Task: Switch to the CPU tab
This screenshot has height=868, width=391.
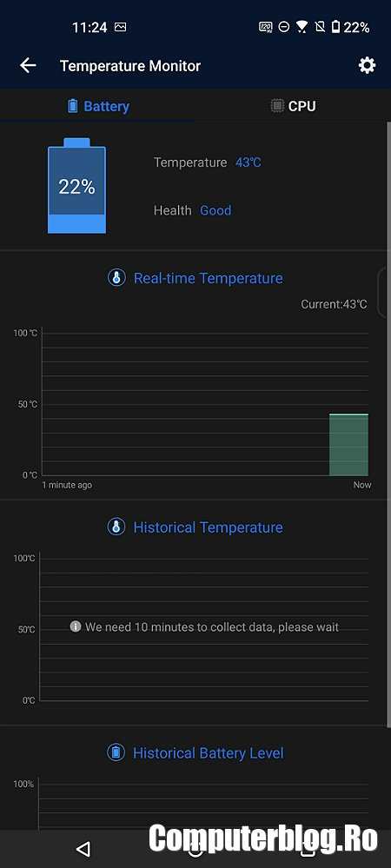Action: coord(293,106)
